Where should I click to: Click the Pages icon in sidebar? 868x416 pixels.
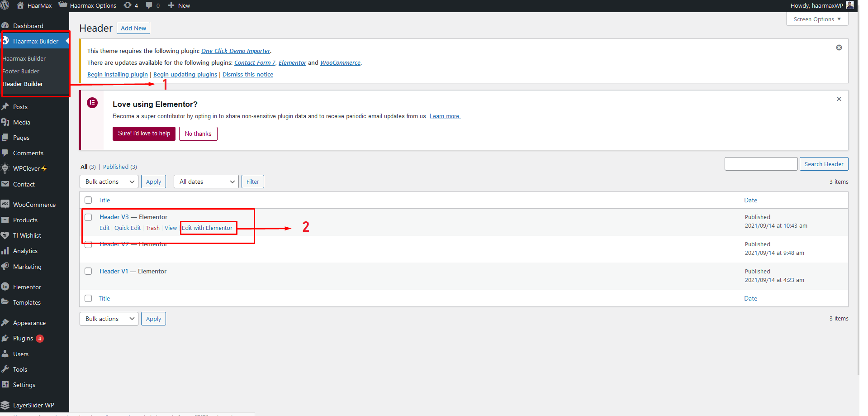tap(5, 138)
